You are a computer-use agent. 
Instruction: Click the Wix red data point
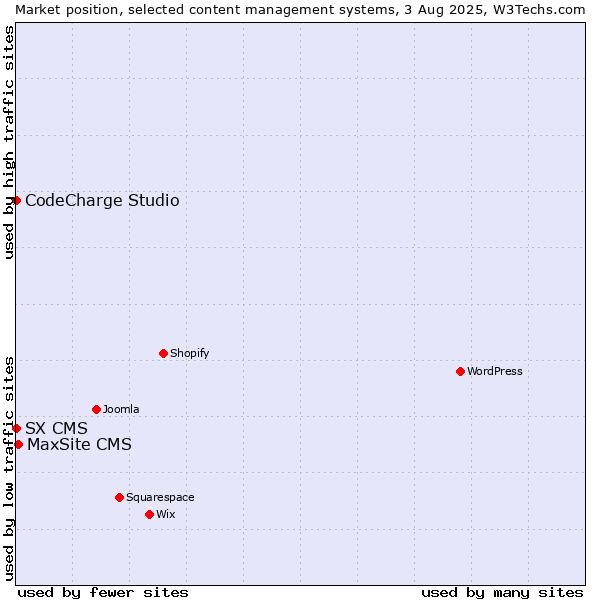coord(150,514)
